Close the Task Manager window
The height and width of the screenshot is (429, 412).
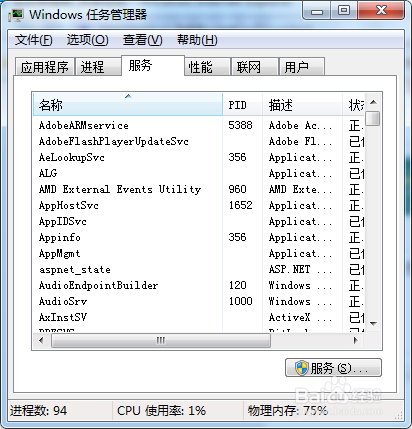coord(381,11)
